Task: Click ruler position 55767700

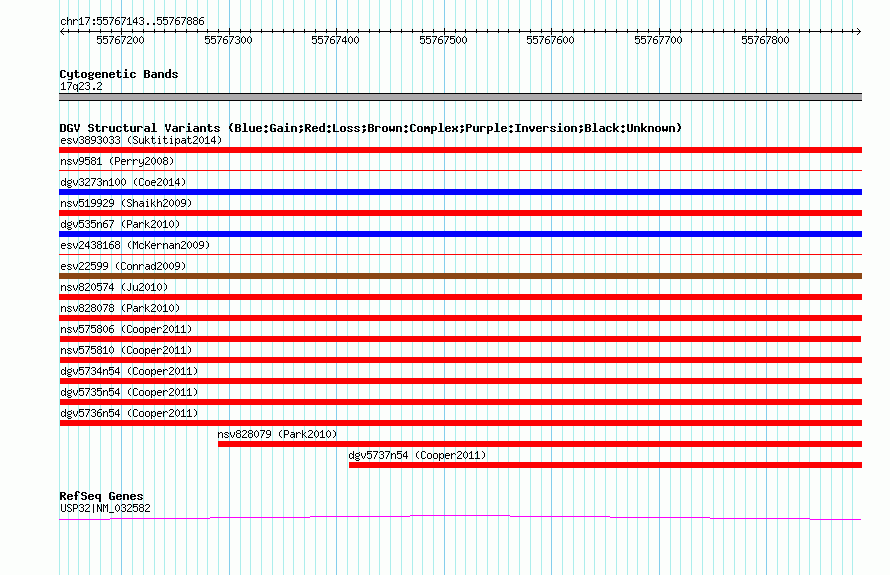Action: pyautogui.click(x=658, y=40)
